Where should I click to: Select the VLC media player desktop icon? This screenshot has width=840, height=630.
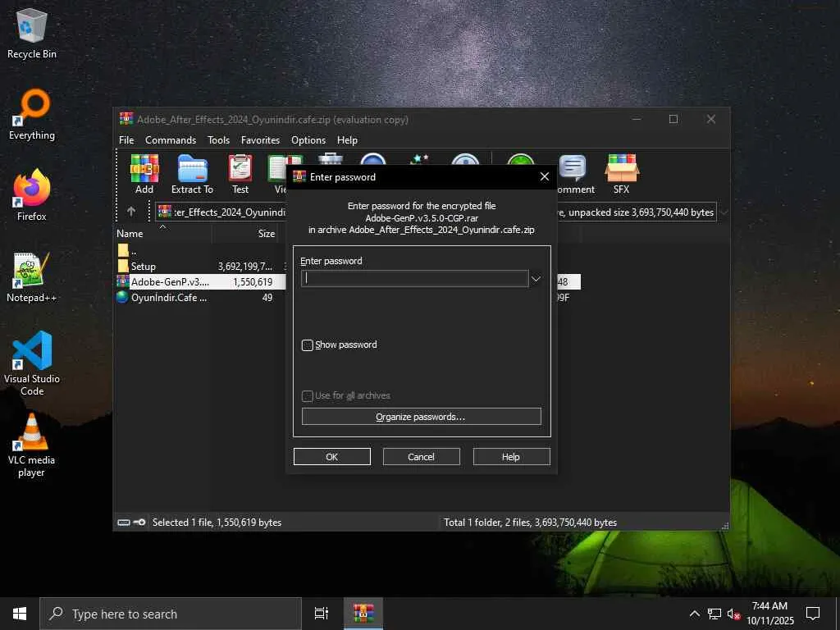coord(32,445)
